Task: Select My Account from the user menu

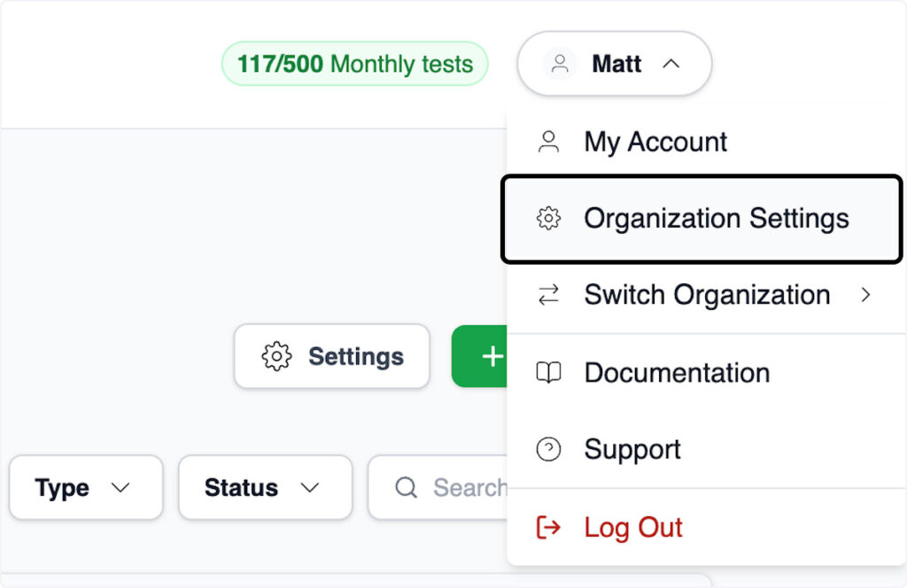Action: (x=655, y=142)
